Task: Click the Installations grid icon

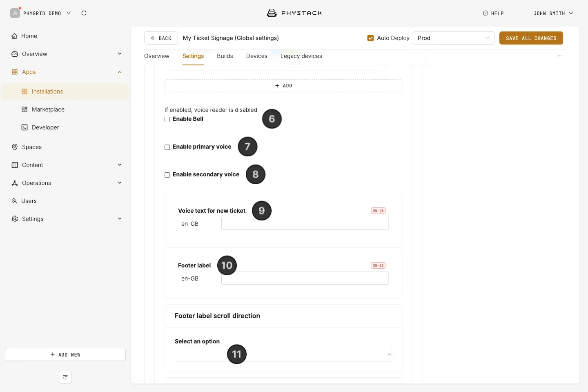Action: tap(24, 91)
